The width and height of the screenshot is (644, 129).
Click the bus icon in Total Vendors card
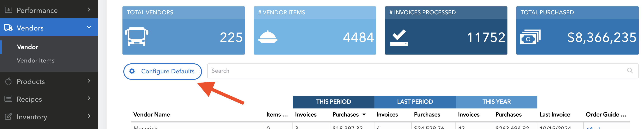(x=137, y=37)
